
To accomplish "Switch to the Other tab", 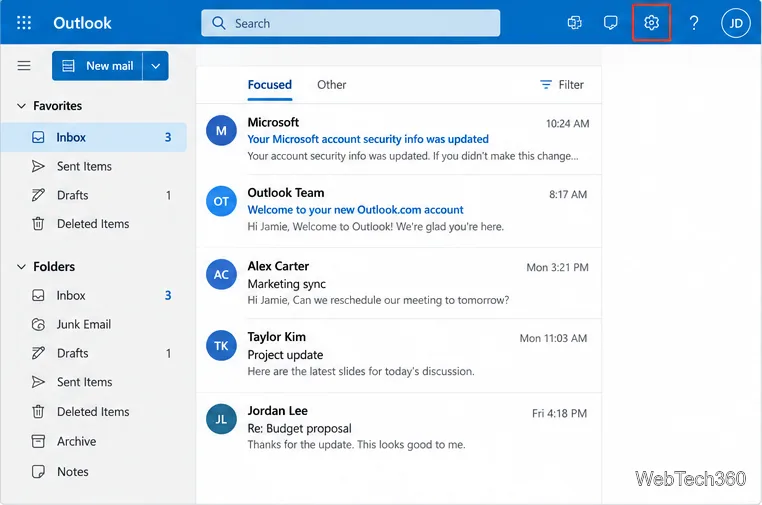I will click(331, 85).
